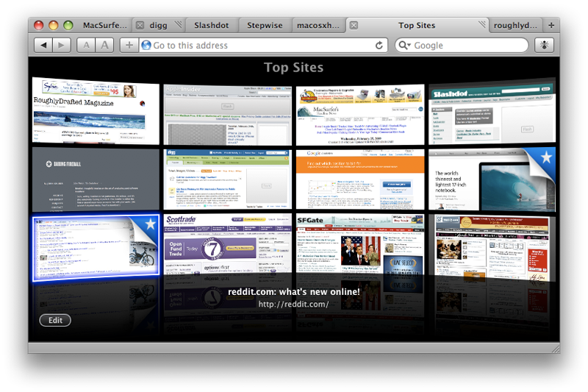Image resolution: width=588 pixels, height=392 pixels.
Task: Open the SFGate thumbnail
Action: pyautogui.click(x=360, y=246)
